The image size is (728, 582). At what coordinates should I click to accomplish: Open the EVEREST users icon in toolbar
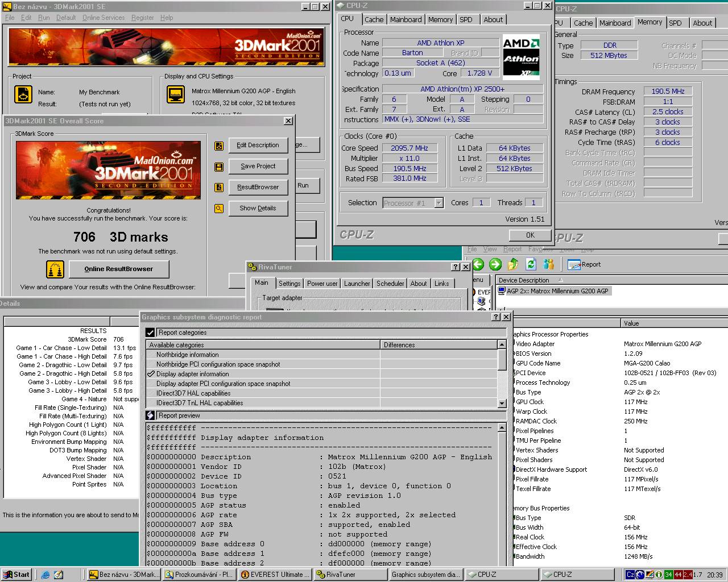549,264
